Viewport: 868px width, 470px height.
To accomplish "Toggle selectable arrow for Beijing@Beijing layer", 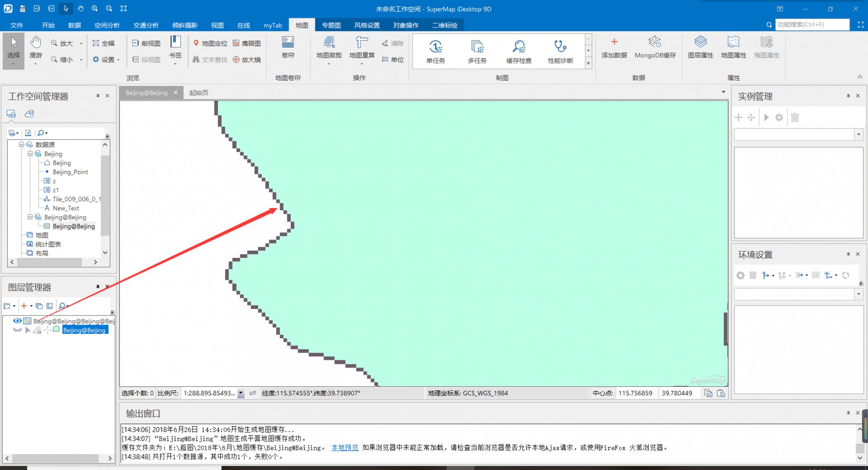I will tap(27, 330).
